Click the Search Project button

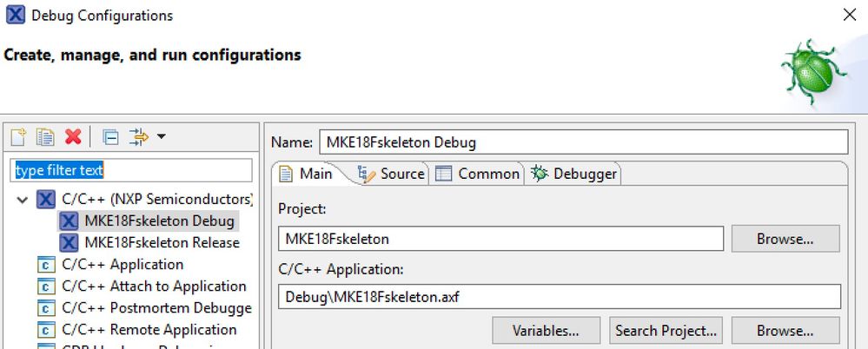[666, 330]
